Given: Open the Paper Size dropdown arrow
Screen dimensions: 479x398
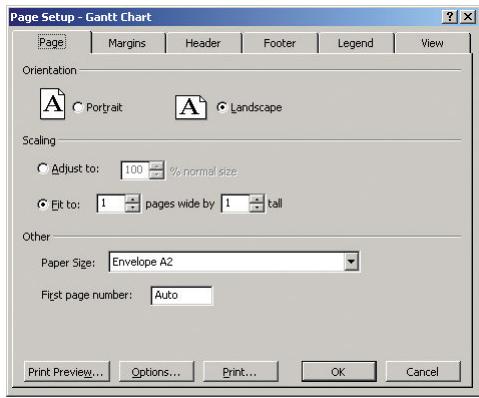Looking at the screenshot, I should pos(351,262).
